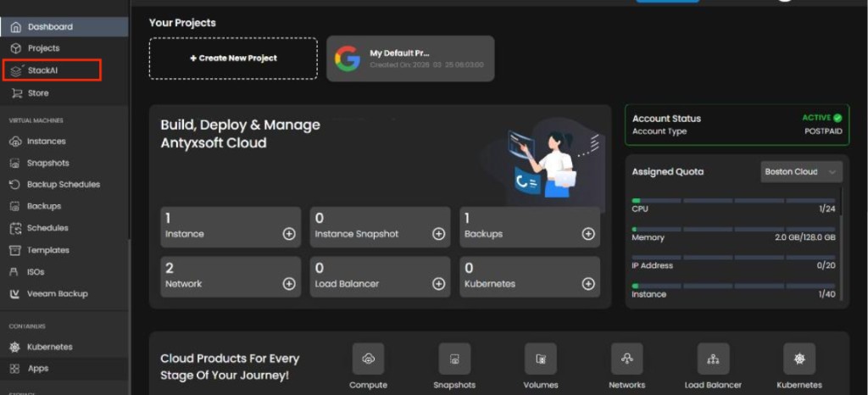Open the Boston Cloud quota dropdown

click(x=802, y=171)
